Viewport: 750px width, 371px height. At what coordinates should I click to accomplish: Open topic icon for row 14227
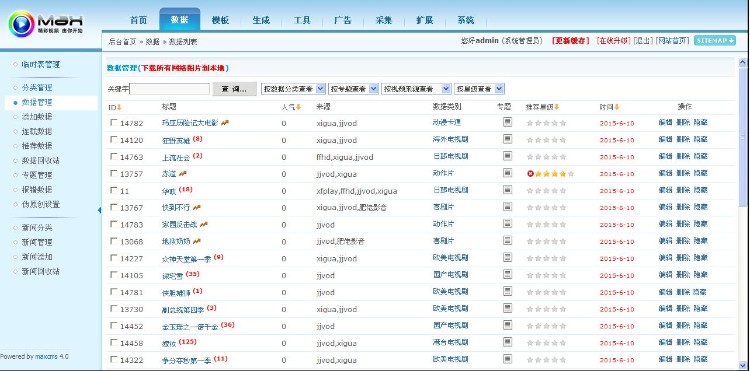pos(507,258)
